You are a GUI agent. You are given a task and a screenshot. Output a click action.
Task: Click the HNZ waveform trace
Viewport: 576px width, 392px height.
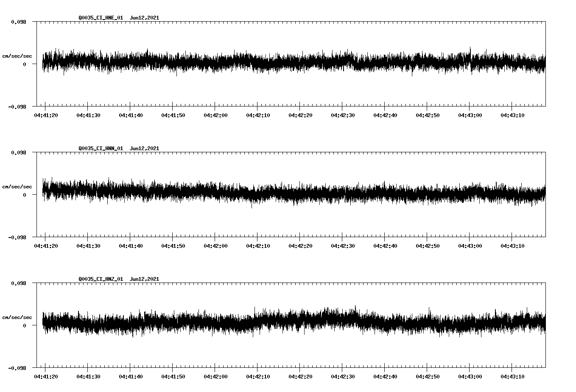(294, 322)
